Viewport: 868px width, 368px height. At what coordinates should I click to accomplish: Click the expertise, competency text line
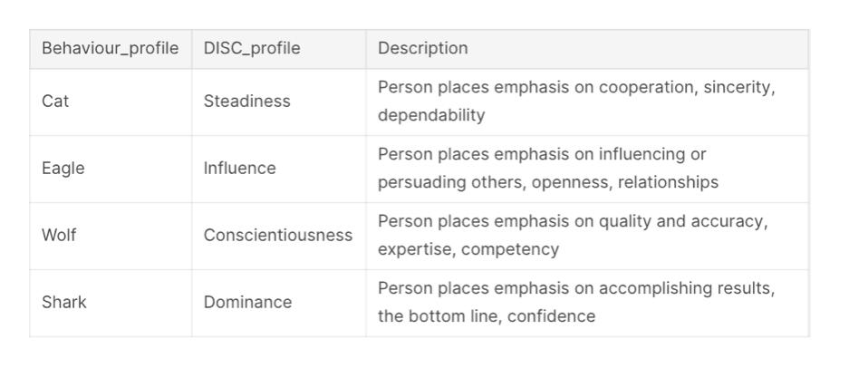point(468,249)
